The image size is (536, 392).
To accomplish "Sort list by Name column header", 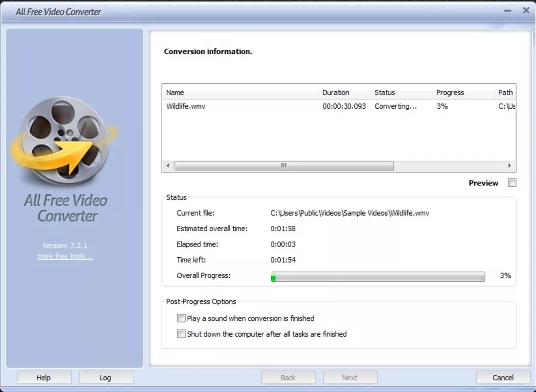I will (241, 92).
